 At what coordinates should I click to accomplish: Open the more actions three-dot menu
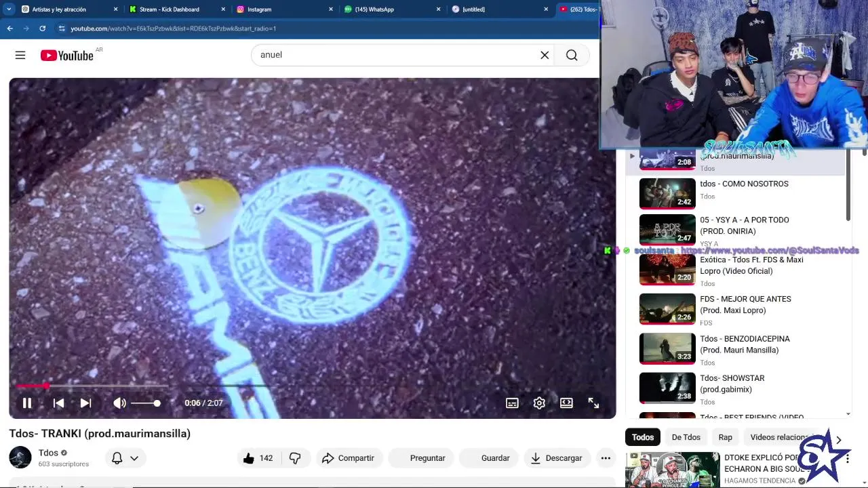(606, 458)
